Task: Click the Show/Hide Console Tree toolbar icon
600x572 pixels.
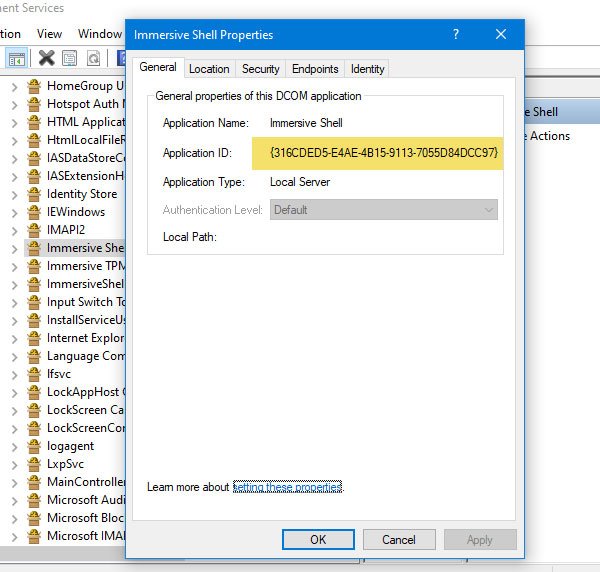Action: click(x=16, y=58)
